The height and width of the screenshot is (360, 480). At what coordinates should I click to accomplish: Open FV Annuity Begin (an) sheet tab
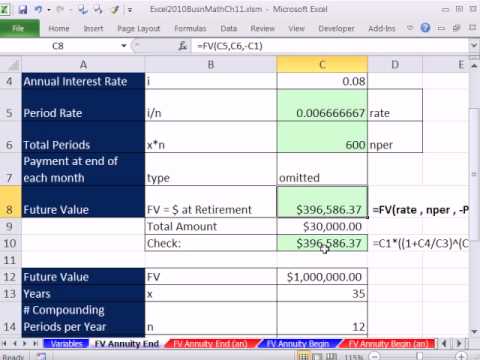[388, 344]
